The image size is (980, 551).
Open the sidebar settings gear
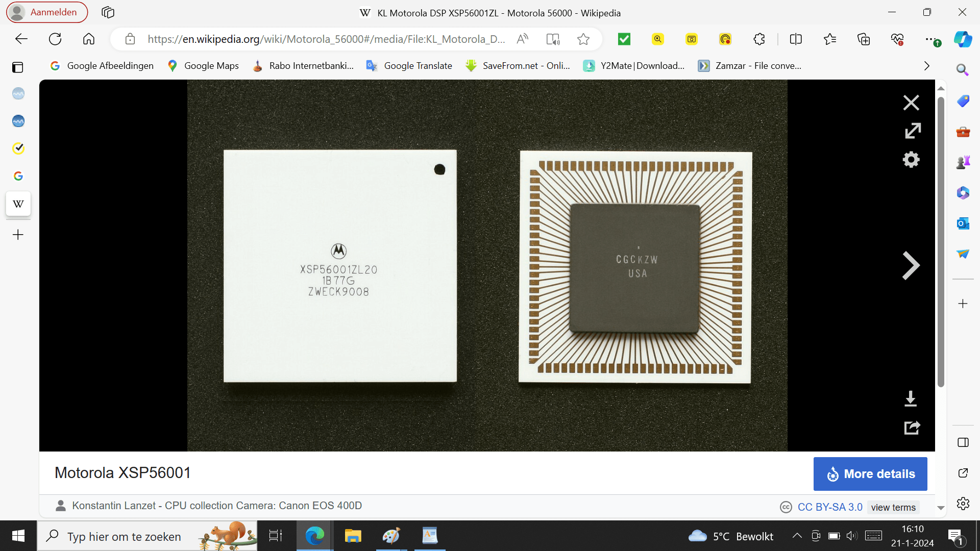point(963,504)
